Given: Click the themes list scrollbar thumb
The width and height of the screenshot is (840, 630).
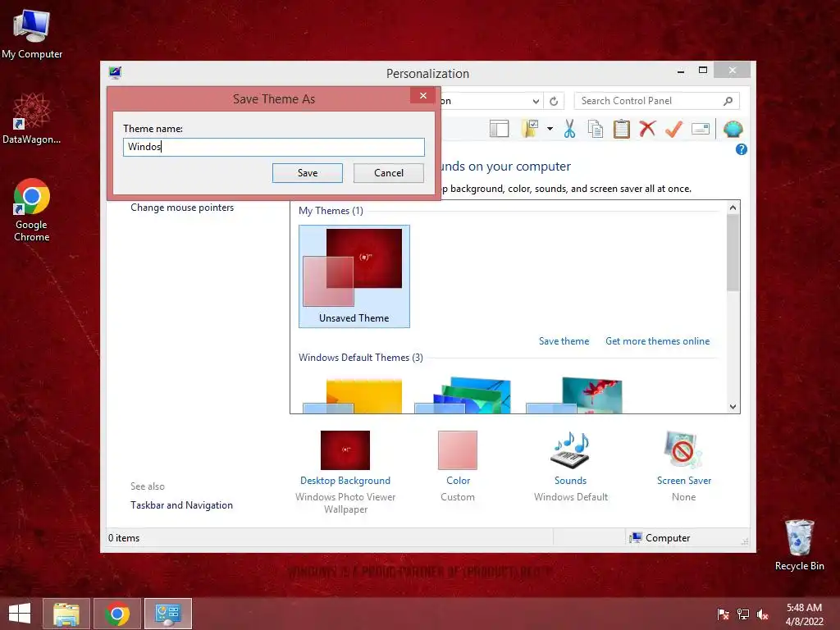Looking at the screenshot, I should 733,253.
